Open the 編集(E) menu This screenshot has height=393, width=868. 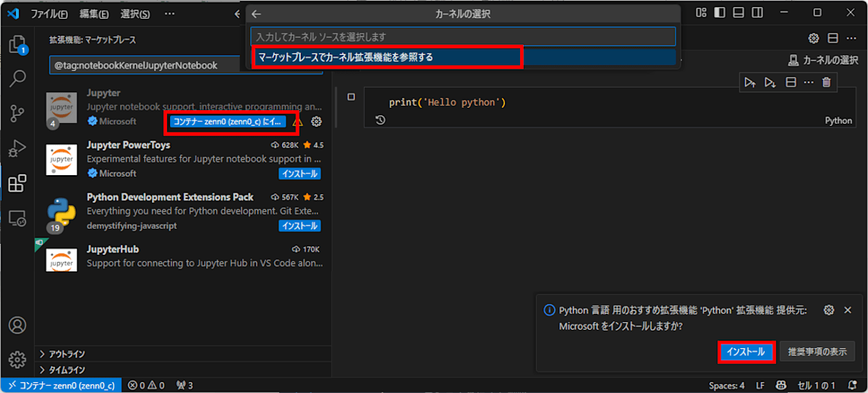95,14
